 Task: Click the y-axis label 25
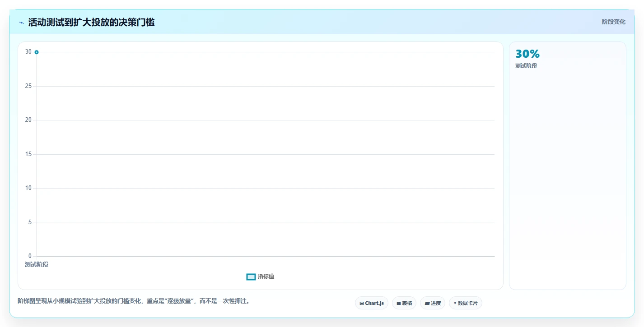pyautogui.click(x=28, y=86)
